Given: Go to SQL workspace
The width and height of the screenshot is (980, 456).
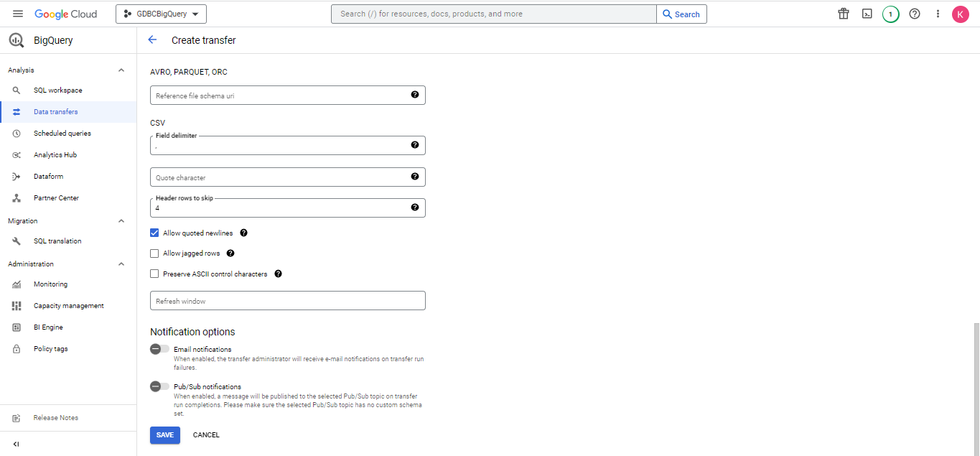Looking at the screenshot, I should coord(57,90).
